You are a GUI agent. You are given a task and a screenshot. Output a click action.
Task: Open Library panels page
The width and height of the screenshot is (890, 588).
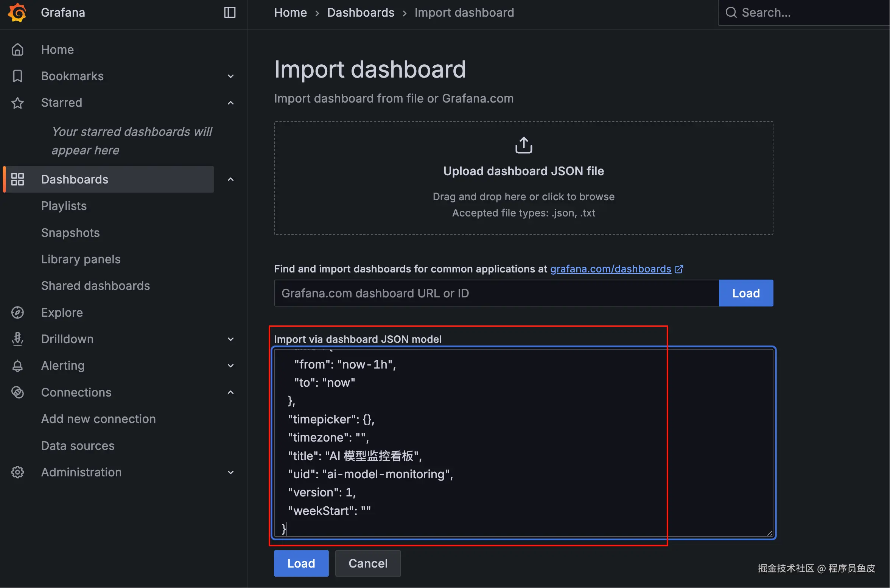[x=81, y=259]
